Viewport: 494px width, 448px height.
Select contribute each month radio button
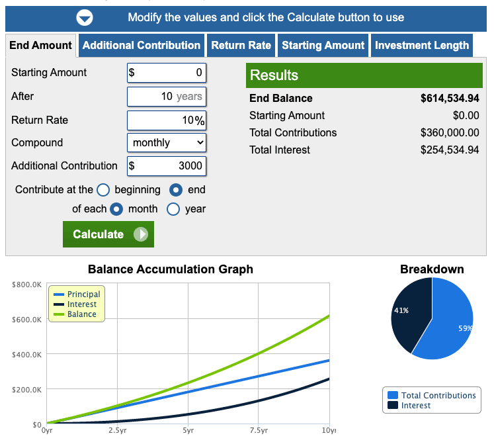tap(116, 209)
